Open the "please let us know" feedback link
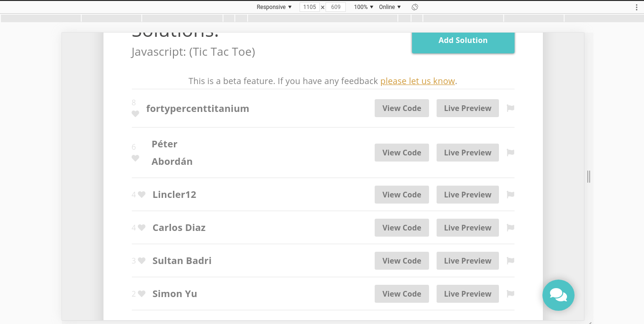The width and height of the screenshot is (644, 324). pyautogui.click(x=417, y=81)
